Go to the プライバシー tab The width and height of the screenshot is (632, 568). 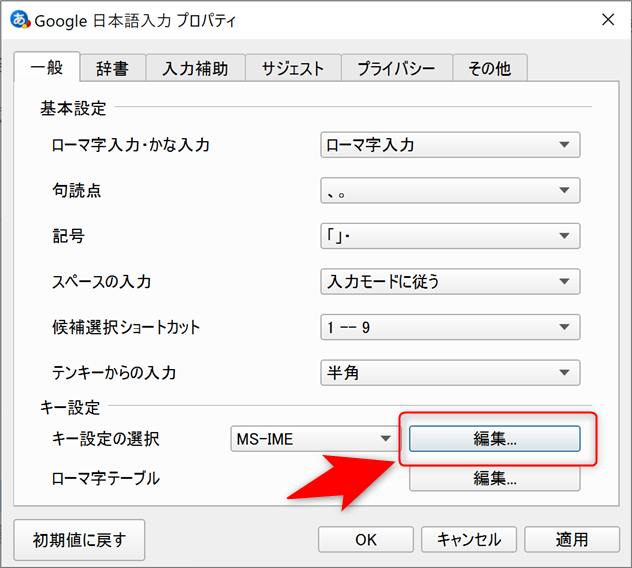[397, 68]
